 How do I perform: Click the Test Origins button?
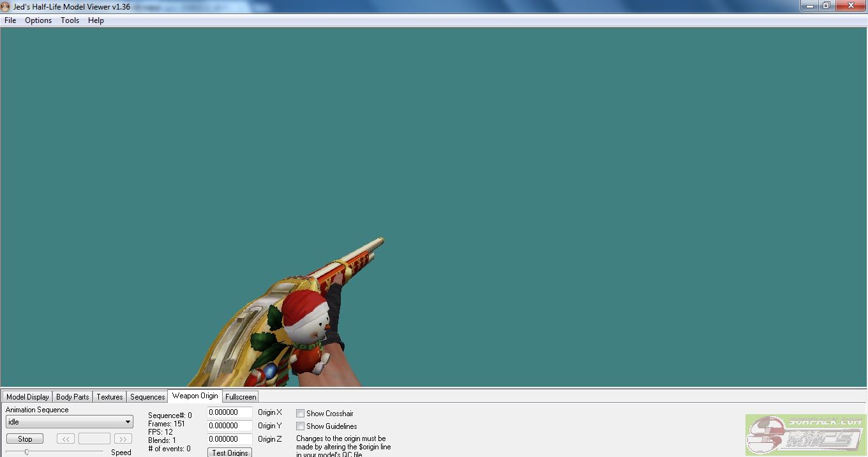[230, 453]
